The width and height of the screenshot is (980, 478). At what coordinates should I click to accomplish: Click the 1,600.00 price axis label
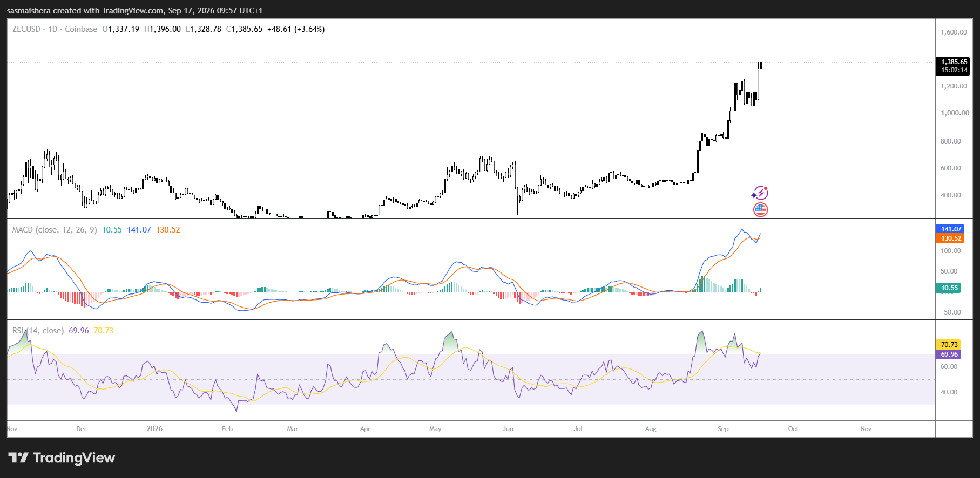(954, 32)
